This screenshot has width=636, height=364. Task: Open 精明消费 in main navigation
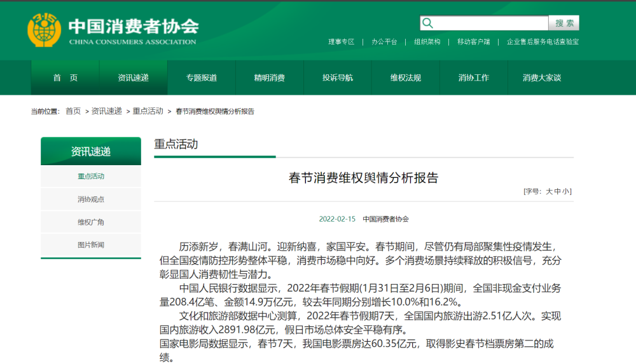click(270, 78)
